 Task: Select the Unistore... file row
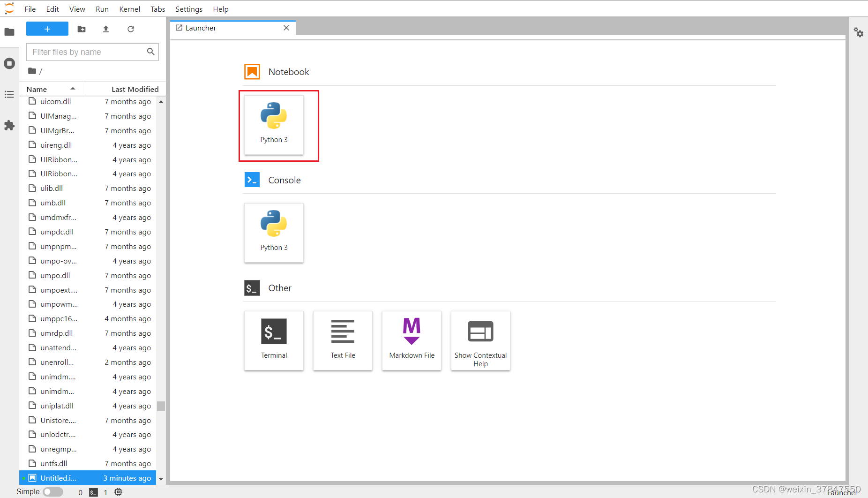[88, 420]
